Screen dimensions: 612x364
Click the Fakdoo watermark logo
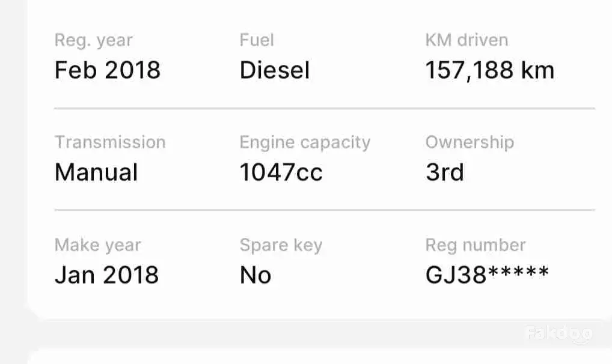[x=559, y=334]
